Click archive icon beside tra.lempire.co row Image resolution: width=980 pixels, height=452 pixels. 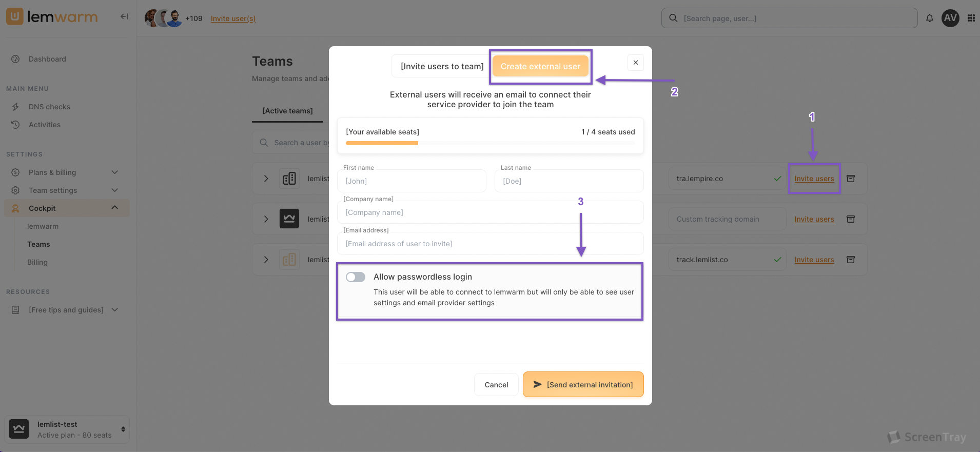pos(851,179)
